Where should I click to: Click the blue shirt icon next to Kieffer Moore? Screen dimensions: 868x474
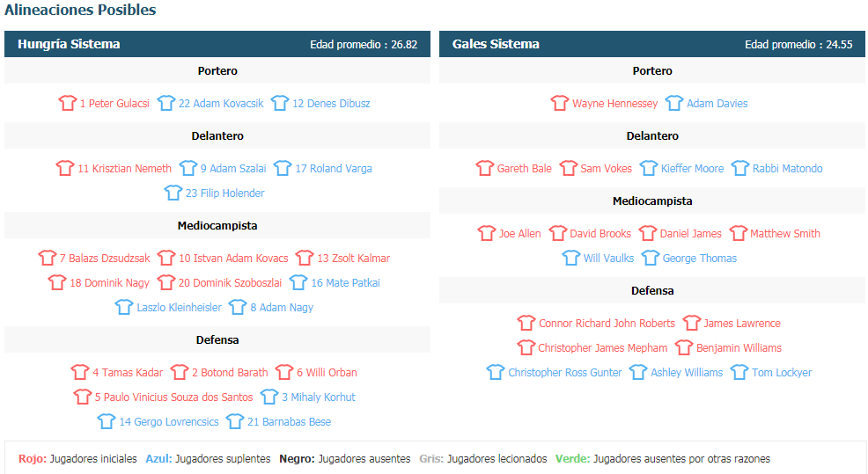648,168
